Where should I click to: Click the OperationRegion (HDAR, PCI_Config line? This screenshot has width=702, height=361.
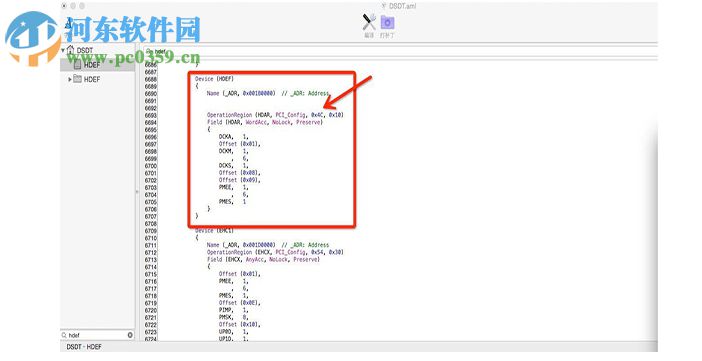(x=275, y=115)
